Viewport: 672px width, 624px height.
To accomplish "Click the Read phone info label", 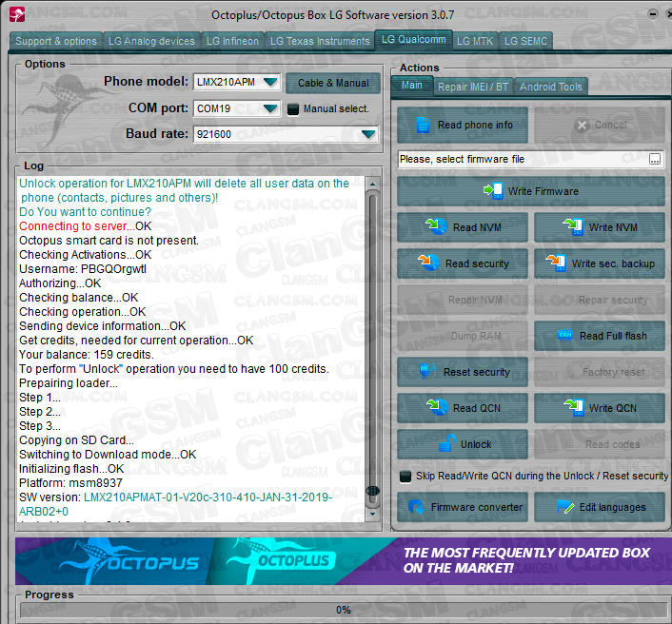I will coord(475,125).
